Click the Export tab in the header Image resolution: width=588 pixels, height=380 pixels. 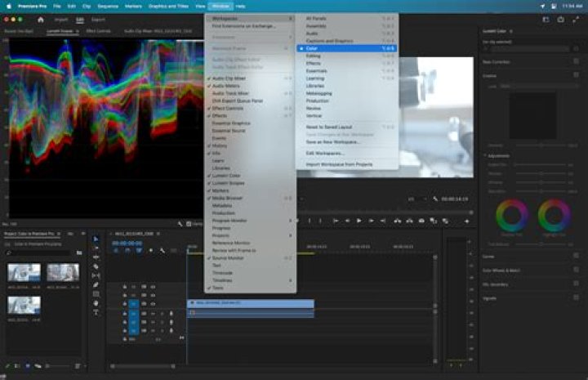[98, 19]
